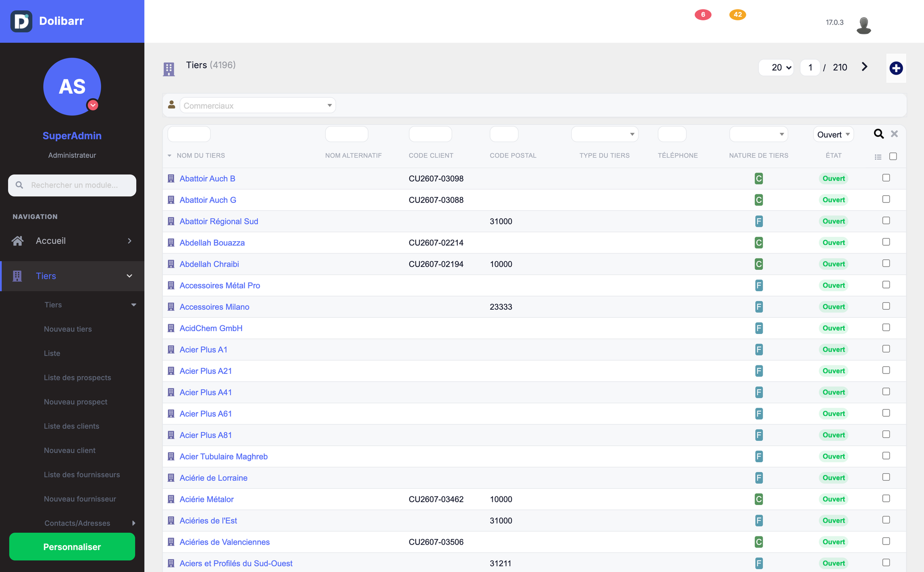The height and width of the screenshot is (572, 924).
Task: Open the user avatar icon in top bar
Action: [x=864, y=25]
